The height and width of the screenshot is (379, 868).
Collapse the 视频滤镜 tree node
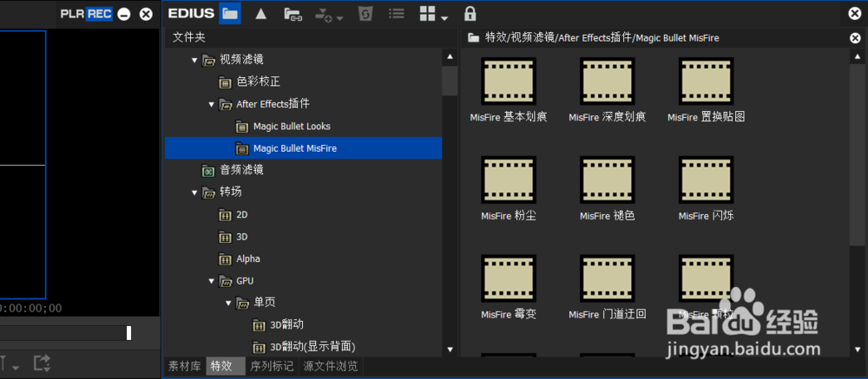point(194,60)
